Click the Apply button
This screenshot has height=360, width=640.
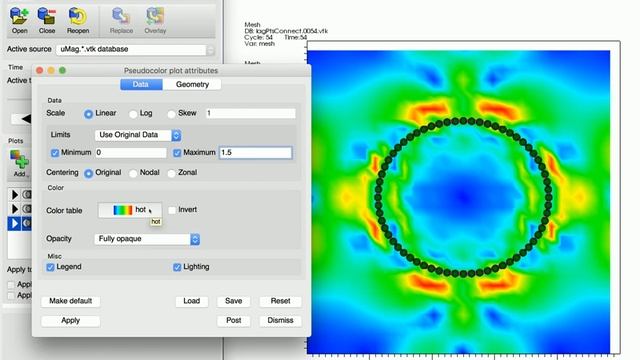(71, 321)
